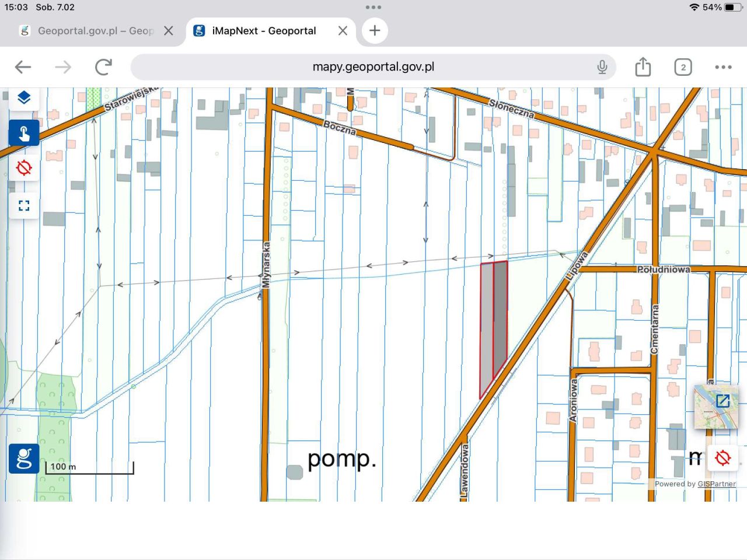Viewport: 747px width, 560px height.
Task: Open the browser more options menu
Action: [x=723, y=67]
